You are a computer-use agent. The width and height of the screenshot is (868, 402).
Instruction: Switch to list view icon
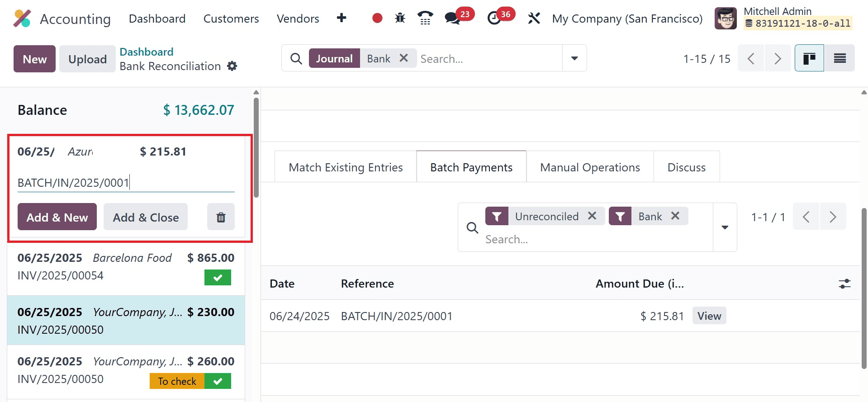840,58
